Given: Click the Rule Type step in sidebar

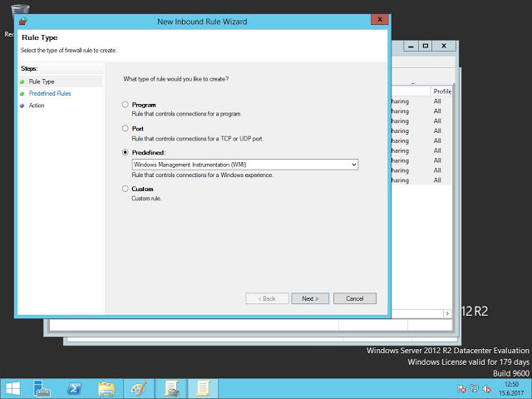Looking at the screenshot, I should [42, 81].
